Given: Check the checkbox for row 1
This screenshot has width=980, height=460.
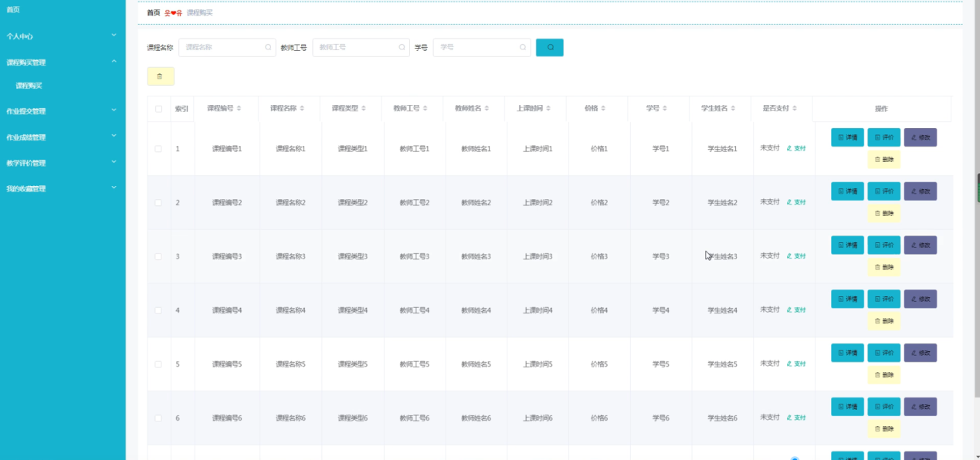Looking at the screenshot, I should tap(158, 148).
